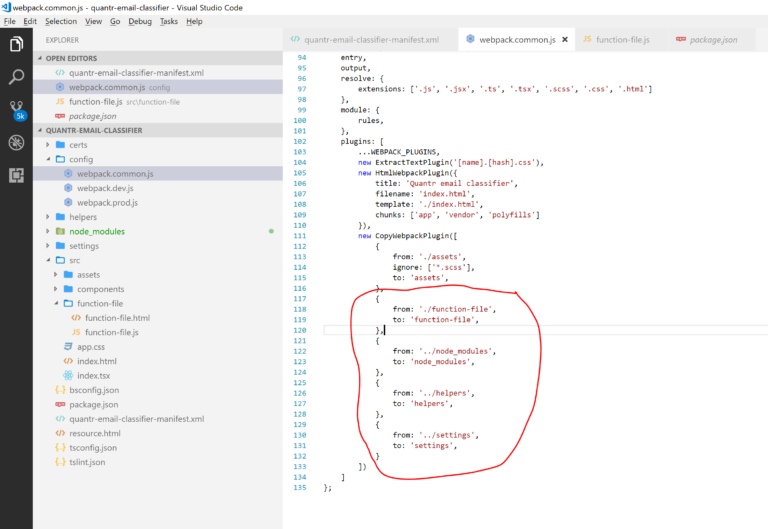Open the Explorer view in activity bar
768x529 pixels.
[16, 44]
